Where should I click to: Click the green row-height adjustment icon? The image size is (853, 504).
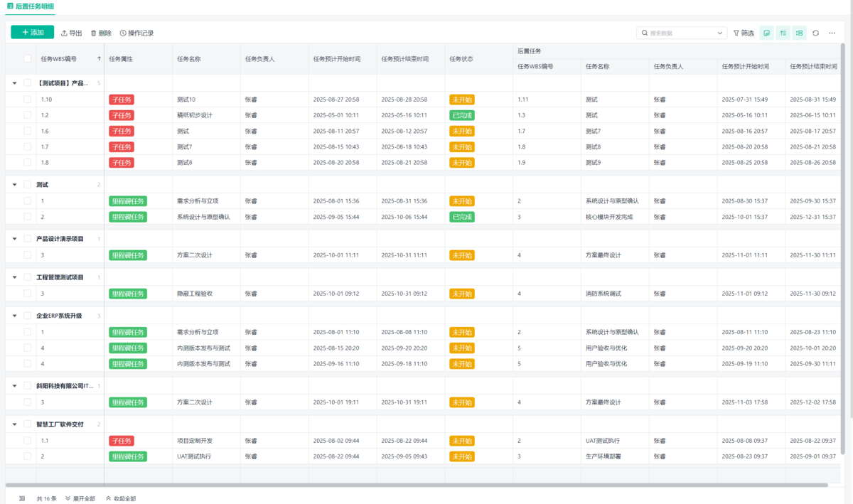(783, 33)
